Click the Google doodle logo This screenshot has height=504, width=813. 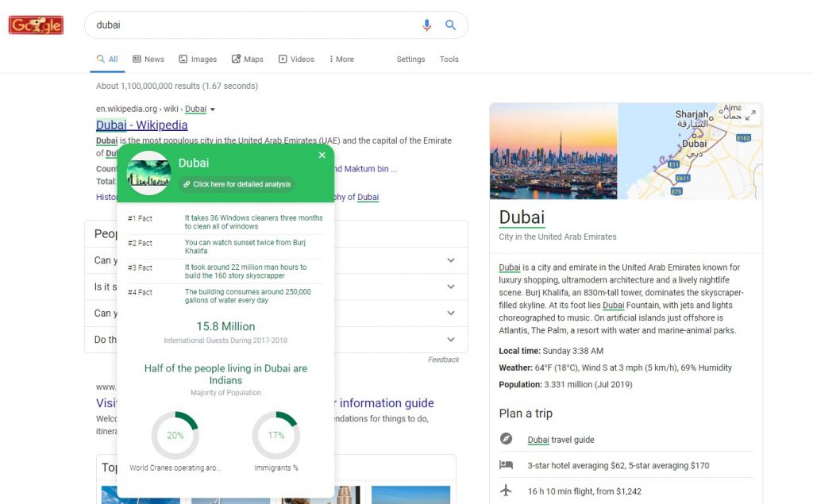36,25
